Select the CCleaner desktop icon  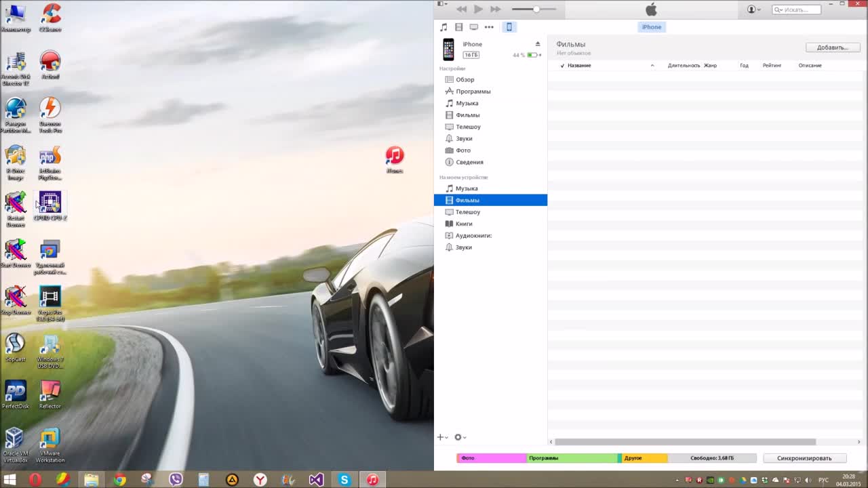[x=50, y=18]
